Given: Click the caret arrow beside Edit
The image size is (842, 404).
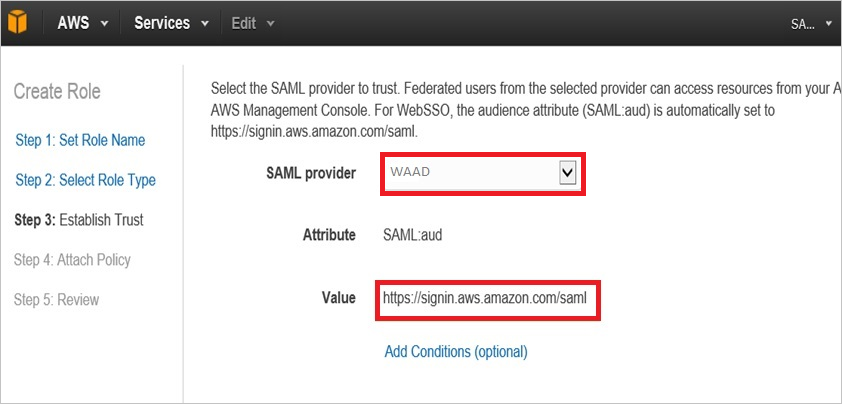Looking at the screenshot, I should point(271,24).
